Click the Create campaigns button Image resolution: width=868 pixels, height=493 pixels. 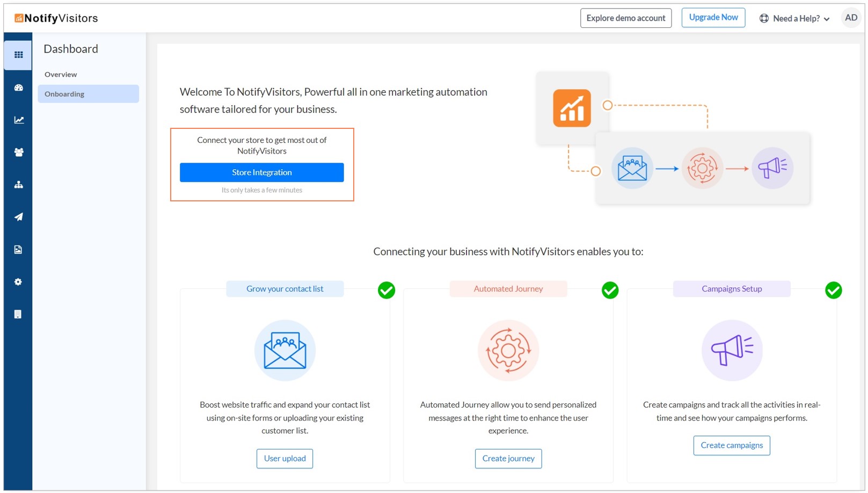(732, 446)
